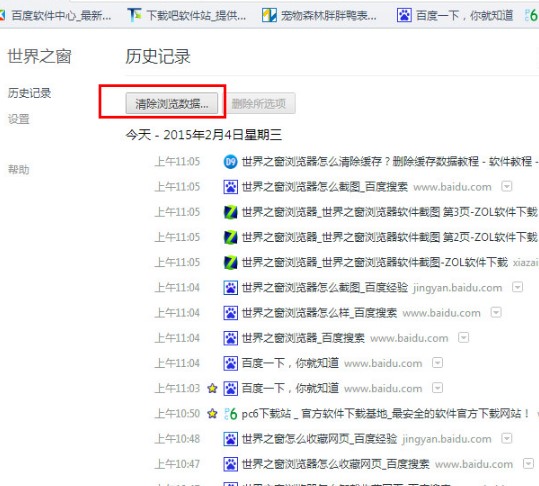
Task: Click the 下载吧 bookmark favicon
Action: [134, 15]
